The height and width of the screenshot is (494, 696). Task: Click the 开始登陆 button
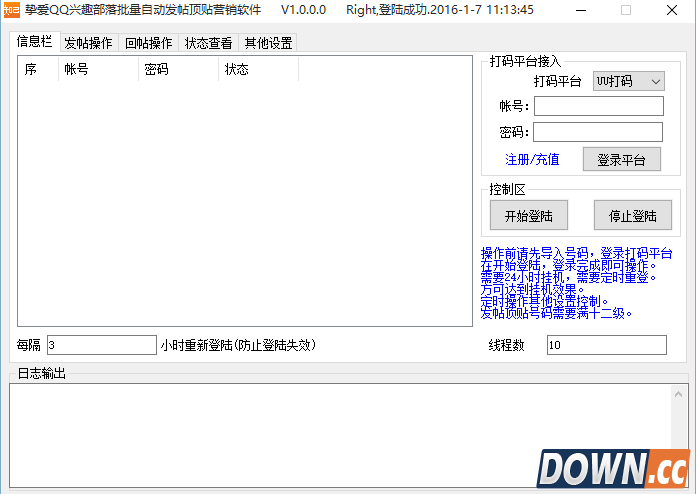click(x=529, y=215)
